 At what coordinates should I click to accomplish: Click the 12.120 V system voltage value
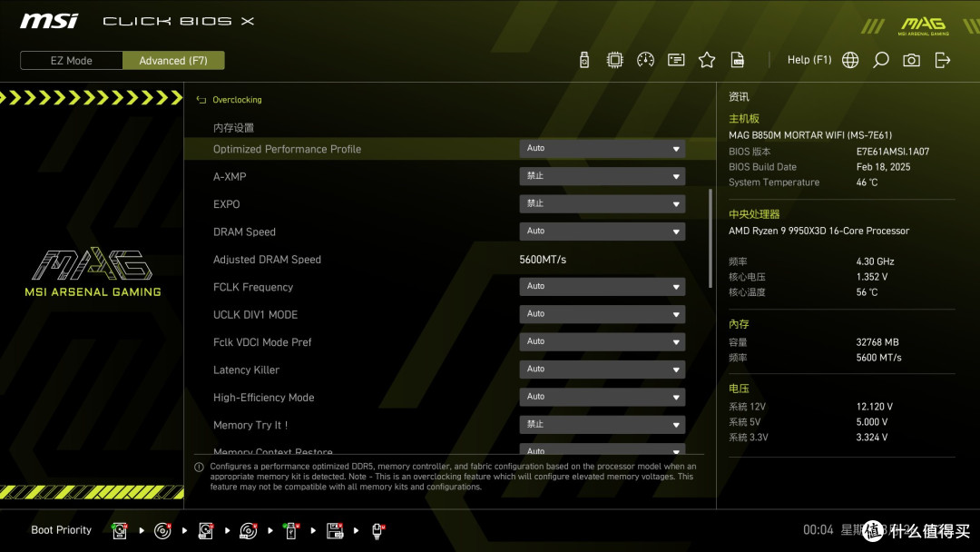tap(875, 407)
